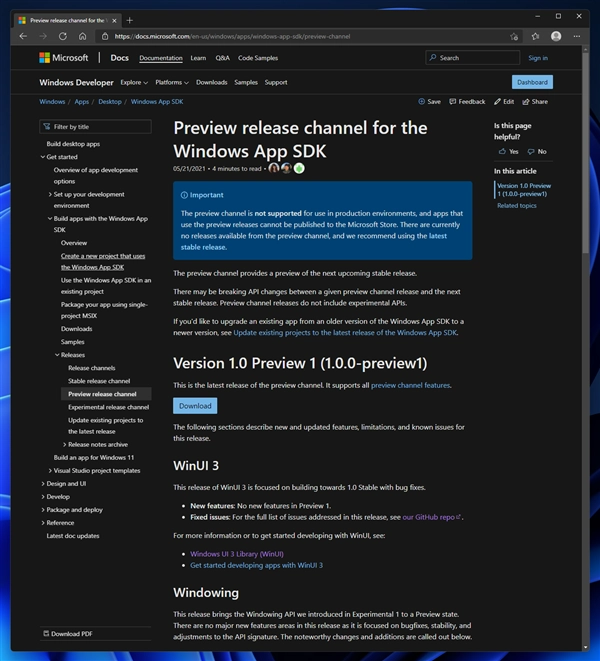
Task: Open Build an app for Windows 11
Action: (94, 457)
